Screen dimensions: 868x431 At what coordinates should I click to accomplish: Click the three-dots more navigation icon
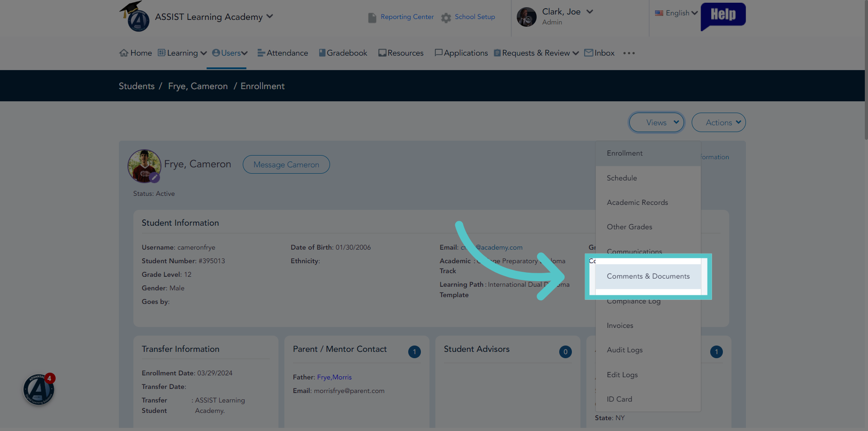coord(629,53)
